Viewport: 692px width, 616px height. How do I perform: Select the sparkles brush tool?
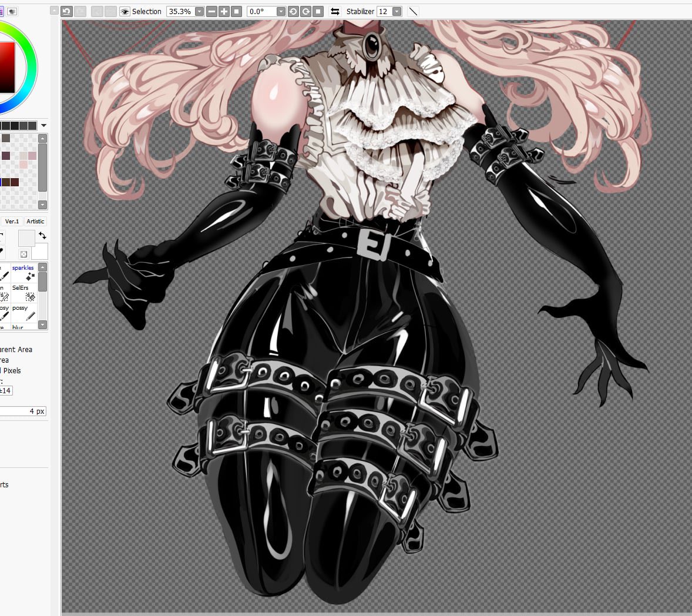point(24,273)
